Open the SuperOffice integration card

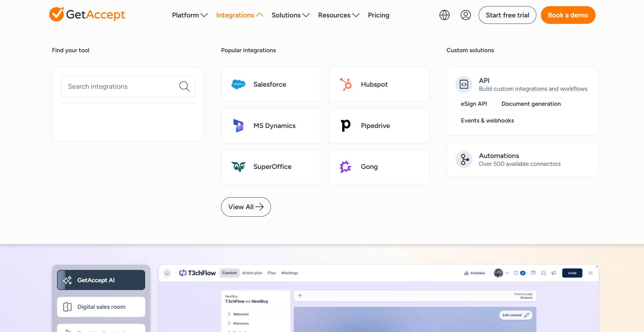pyautogui.click(x=272, y=167)
